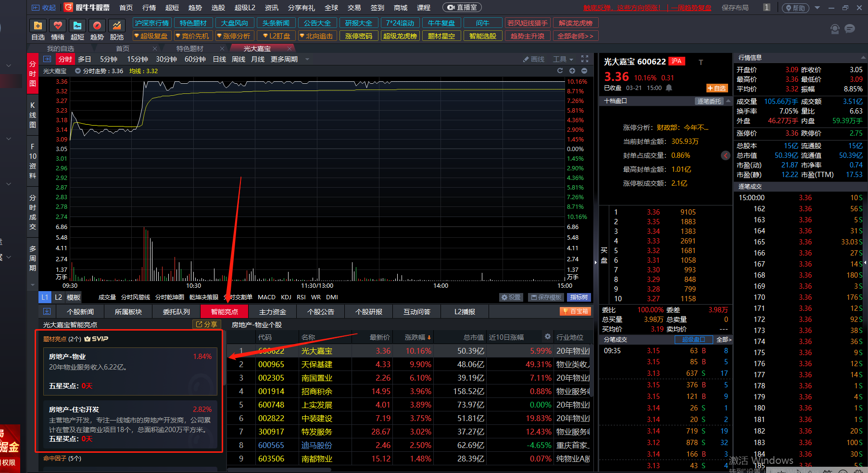Toggle the L2 data level
868x473 pixels.
pyautogui.click(x=58, y=297)
